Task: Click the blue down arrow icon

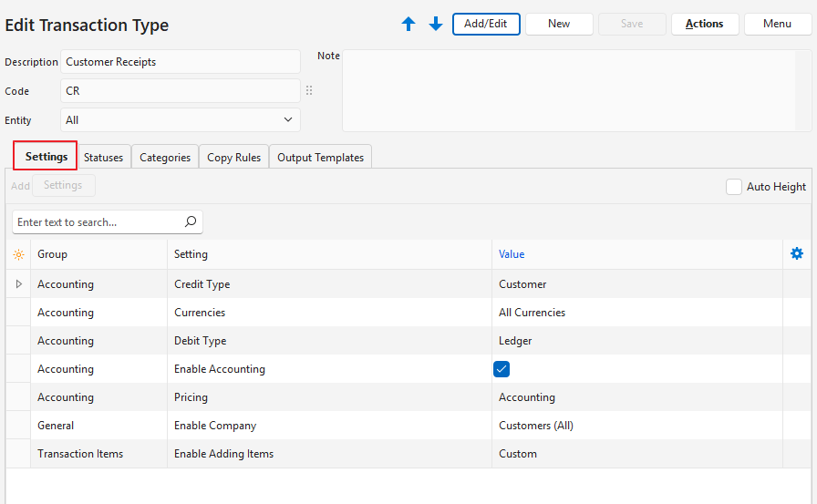Action: (x=436, y=25)
